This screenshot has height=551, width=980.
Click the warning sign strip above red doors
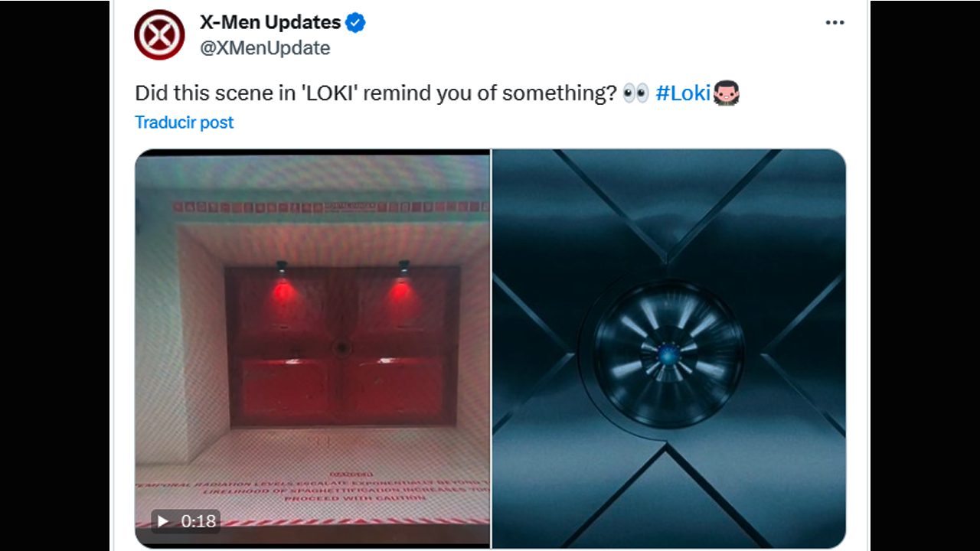point(329,207)
